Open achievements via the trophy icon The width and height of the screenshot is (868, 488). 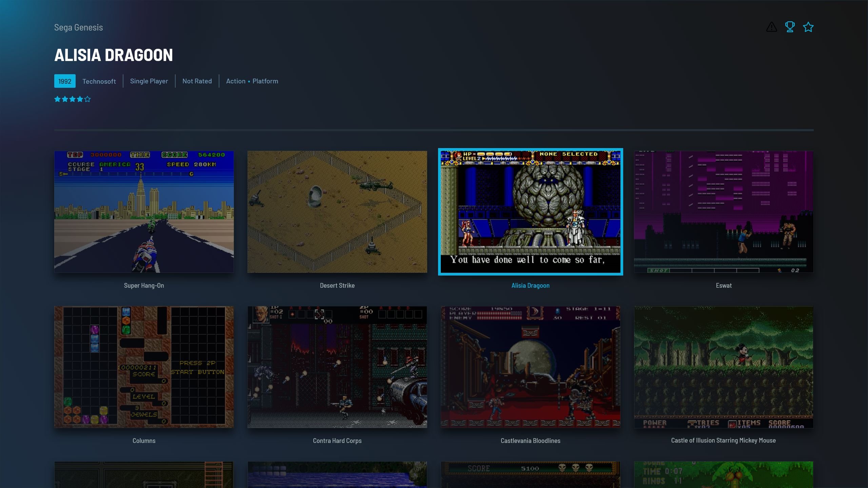point(790,27)
